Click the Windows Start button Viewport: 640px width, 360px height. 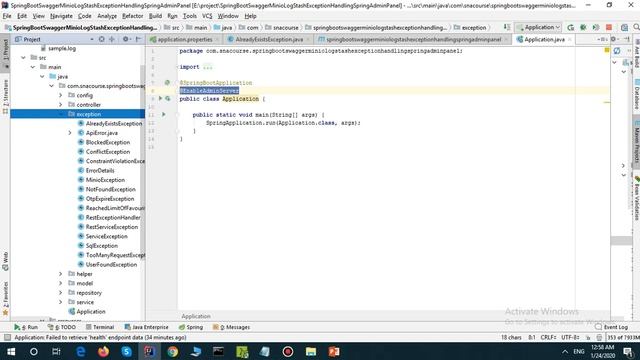tap(11, 351)
